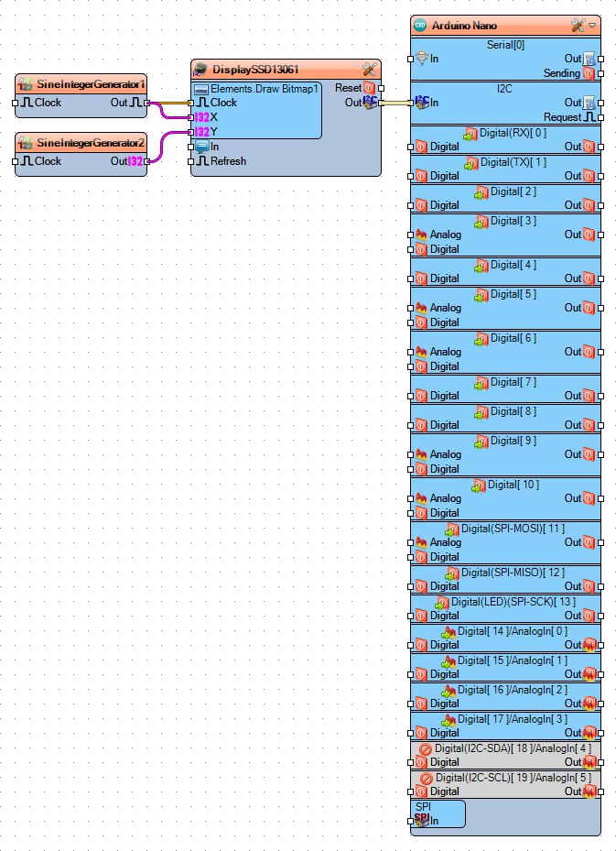
Task: Click Digital[ 9 ] Analog pin icon
Action: [421, 454]
